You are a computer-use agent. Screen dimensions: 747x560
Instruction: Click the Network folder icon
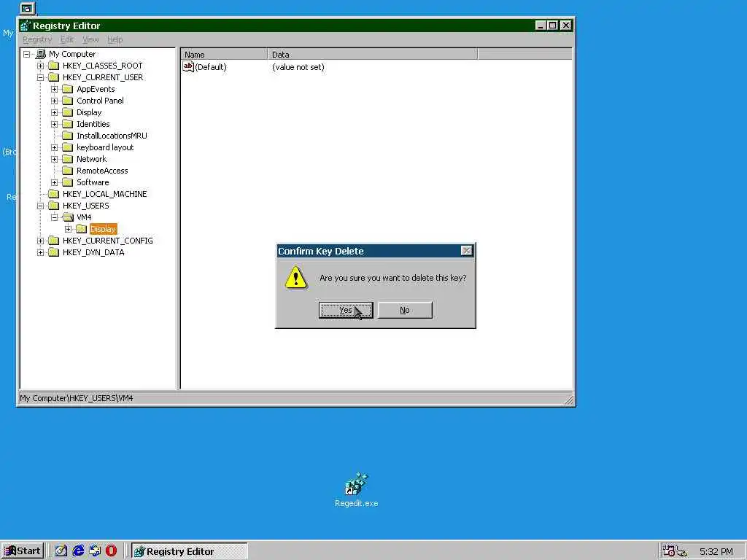[68, 159]
